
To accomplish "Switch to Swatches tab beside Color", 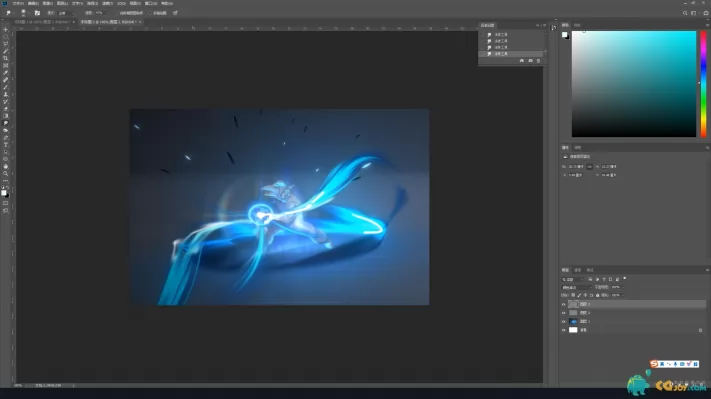I will tap(577, 25).
